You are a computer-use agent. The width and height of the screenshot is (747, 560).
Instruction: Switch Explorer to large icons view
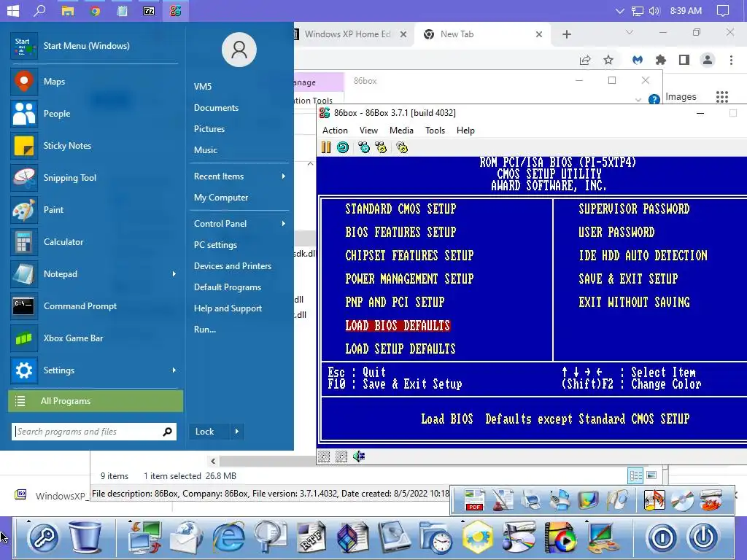(651, 475)
